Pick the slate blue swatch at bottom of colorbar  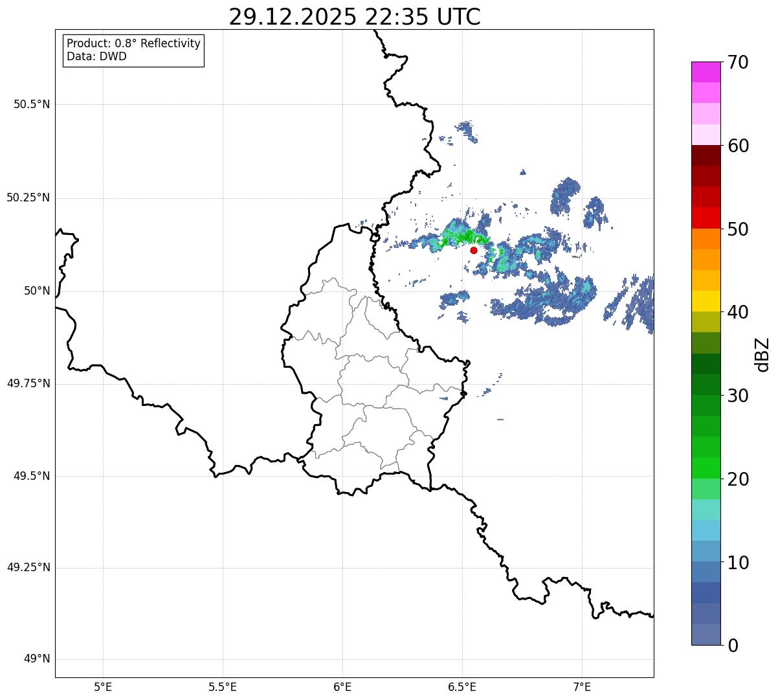[x=706, y=635]
